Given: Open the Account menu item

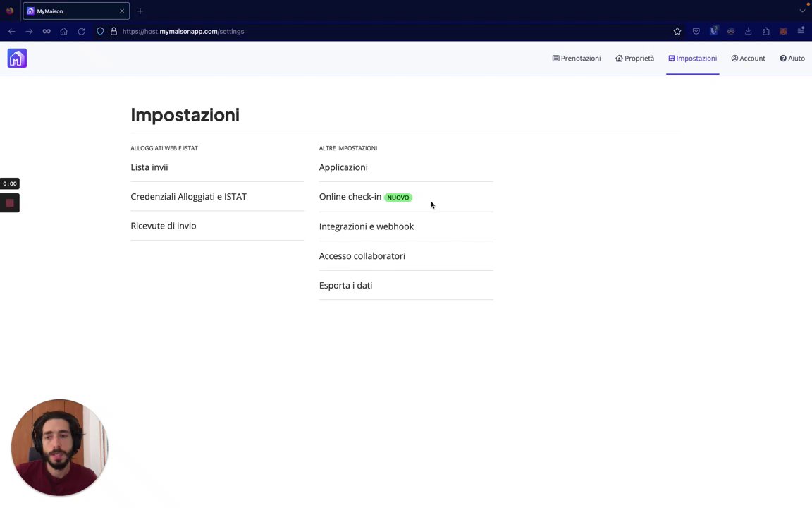Looking at the screenshot, I should (x=748, y=59).
